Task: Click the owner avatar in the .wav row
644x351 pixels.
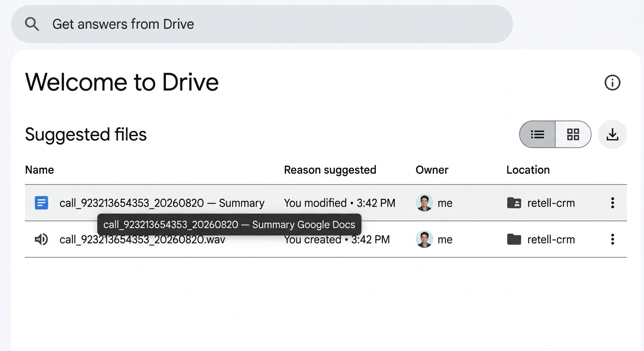Action: pos(424,239)
